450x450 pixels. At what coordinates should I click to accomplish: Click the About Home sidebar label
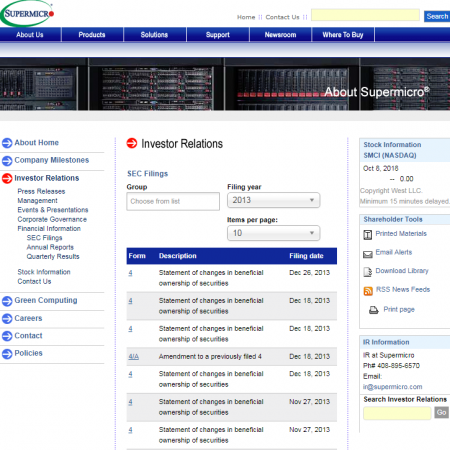[x=37, y=143]
